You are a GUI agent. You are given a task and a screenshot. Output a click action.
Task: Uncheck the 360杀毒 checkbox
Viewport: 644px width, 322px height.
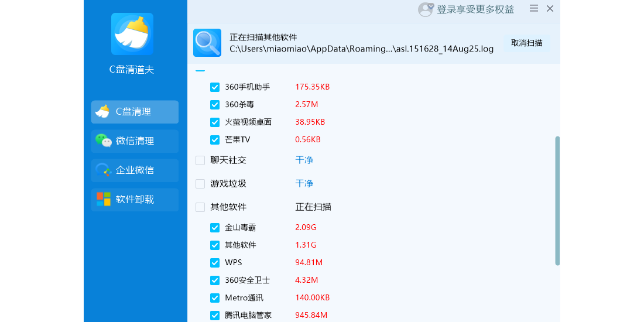(215, 105)
